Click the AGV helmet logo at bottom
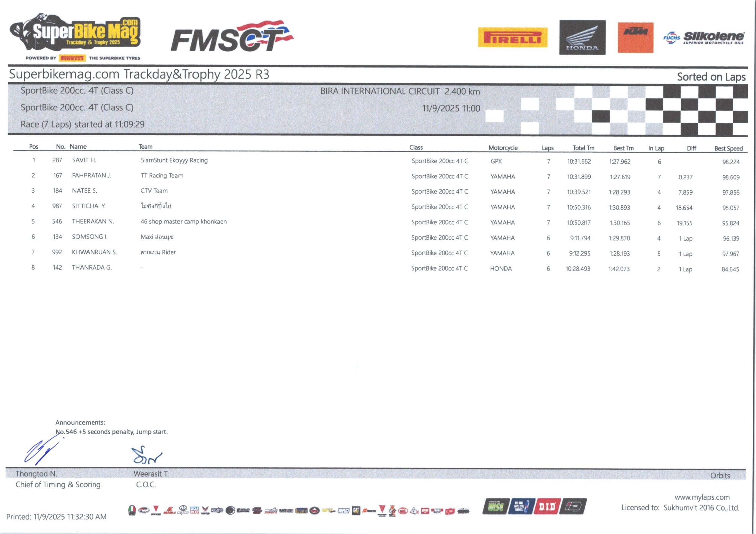The height and width of the screenshot is (534, 756). pos(132,510)
